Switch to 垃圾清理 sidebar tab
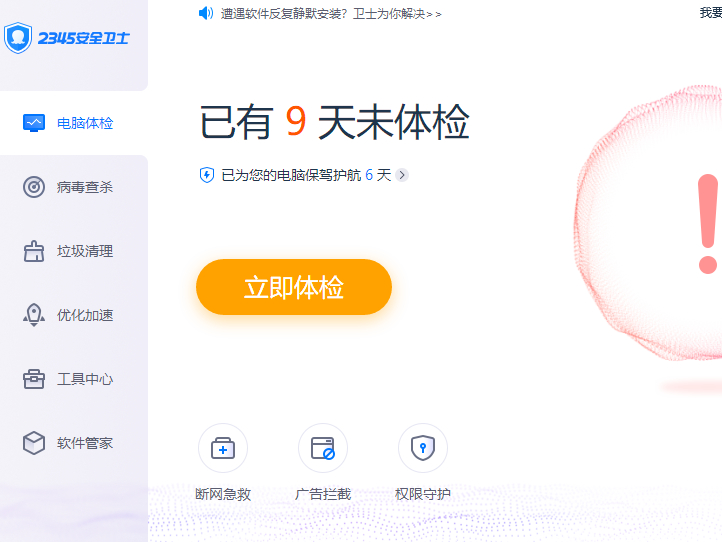The height and width of the screenshot is (542, 722). (x=74, y=251)
